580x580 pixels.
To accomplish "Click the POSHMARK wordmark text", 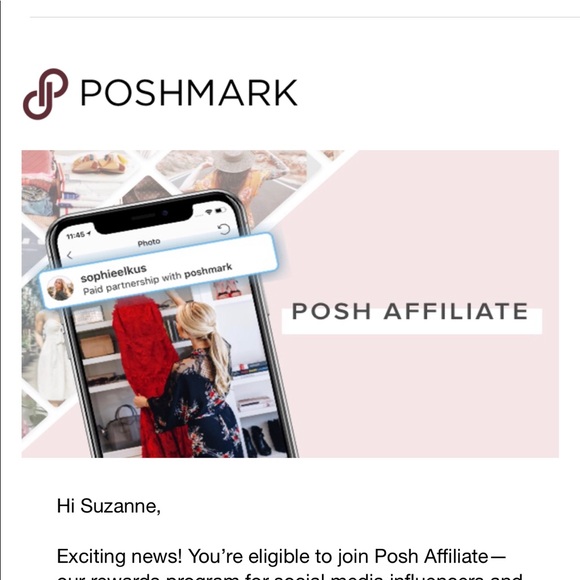I will pos(189,93).
